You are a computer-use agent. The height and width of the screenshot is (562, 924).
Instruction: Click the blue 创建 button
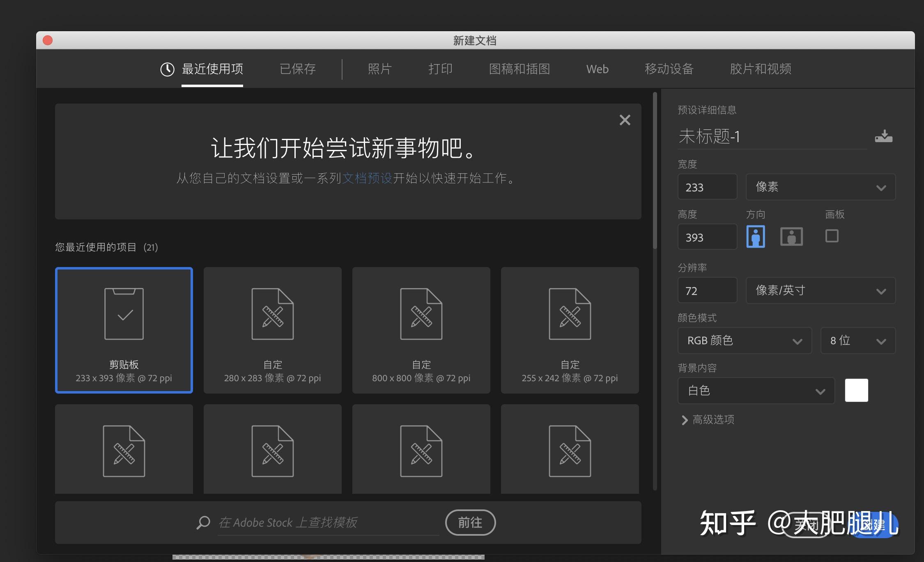tap(873, 525)
